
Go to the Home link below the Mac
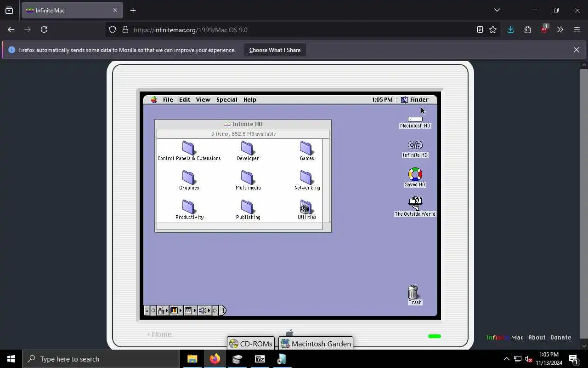pyautogui.click(x=159, y=334)
